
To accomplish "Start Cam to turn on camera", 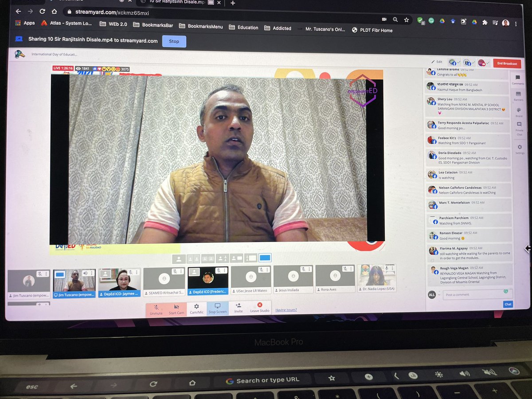I will (x=176, y=309).
